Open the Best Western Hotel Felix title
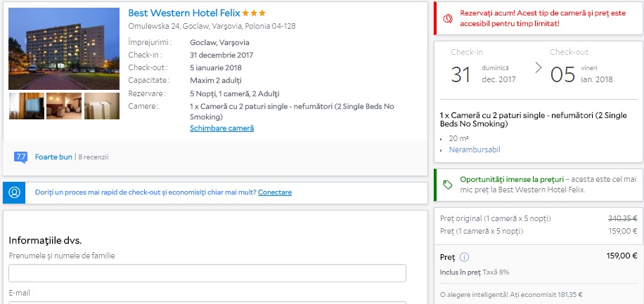Screen dimensions: 644x304 coord(184,13)
